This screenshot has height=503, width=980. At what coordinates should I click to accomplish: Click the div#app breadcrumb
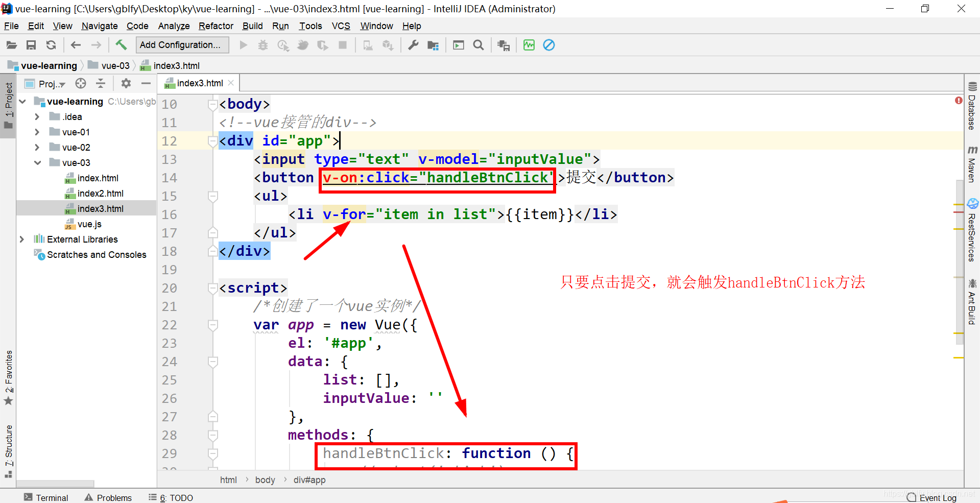coord(309,480)
